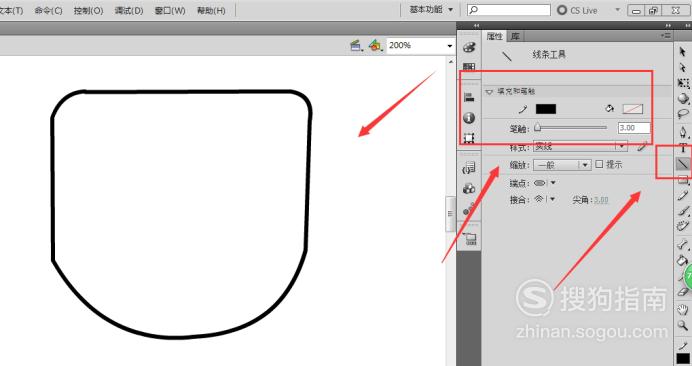Select the Zoom magnifier tool
The image size is (692, 366).
[x=683, y=325]
